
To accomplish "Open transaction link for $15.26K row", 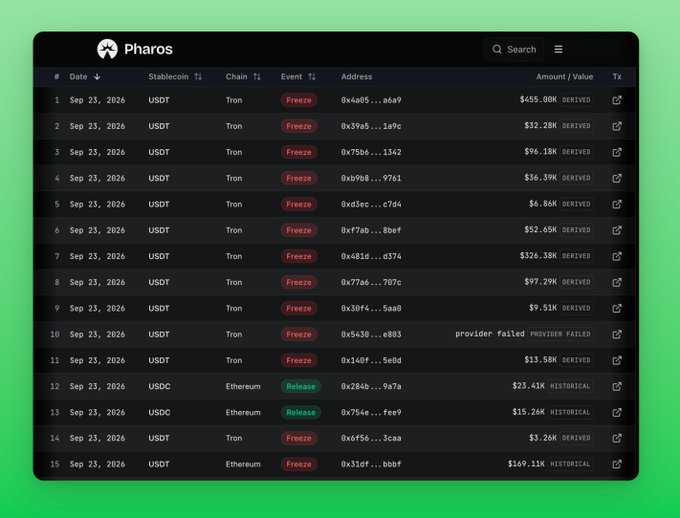I will tap(617, 413).
